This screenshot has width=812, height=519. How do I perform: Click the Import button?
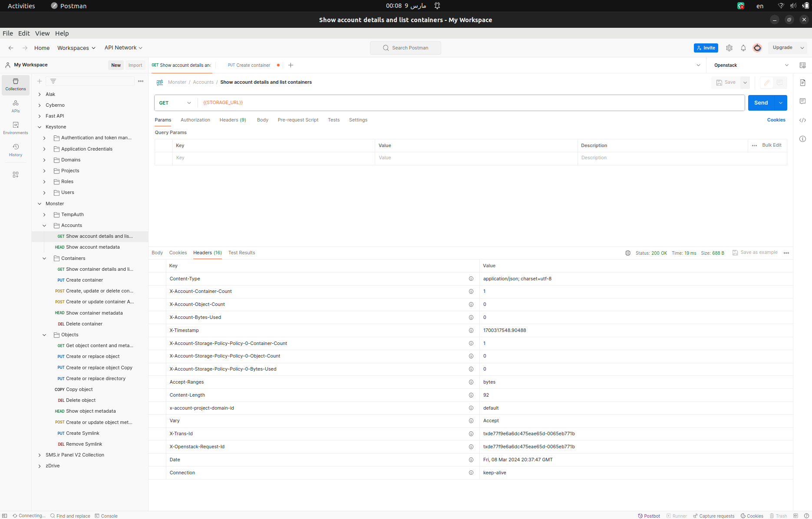(x=135, y=65)
